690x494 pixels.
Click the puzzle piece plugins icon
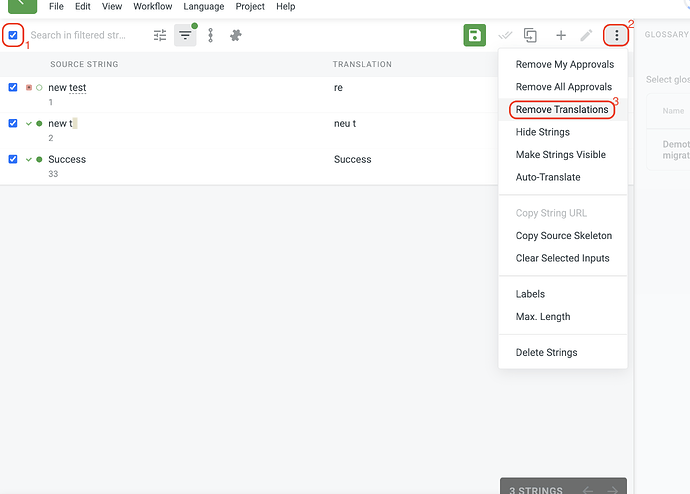236,35
